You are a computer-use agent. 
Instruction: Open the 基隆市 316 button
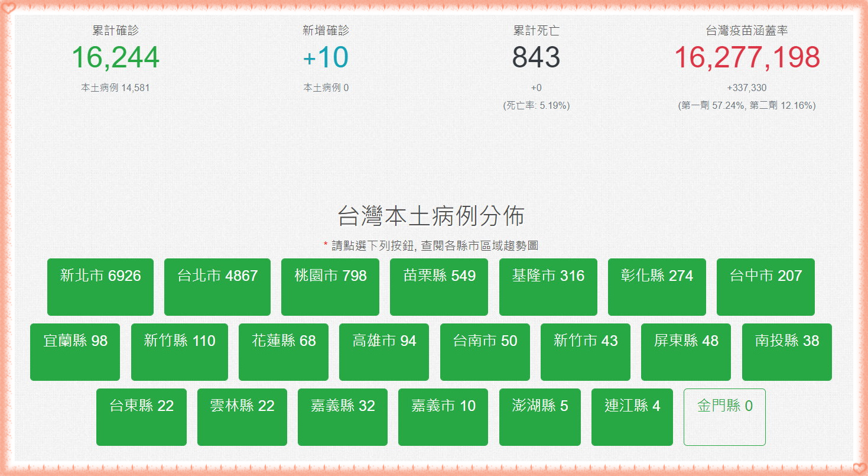click(x=548, y=287)
